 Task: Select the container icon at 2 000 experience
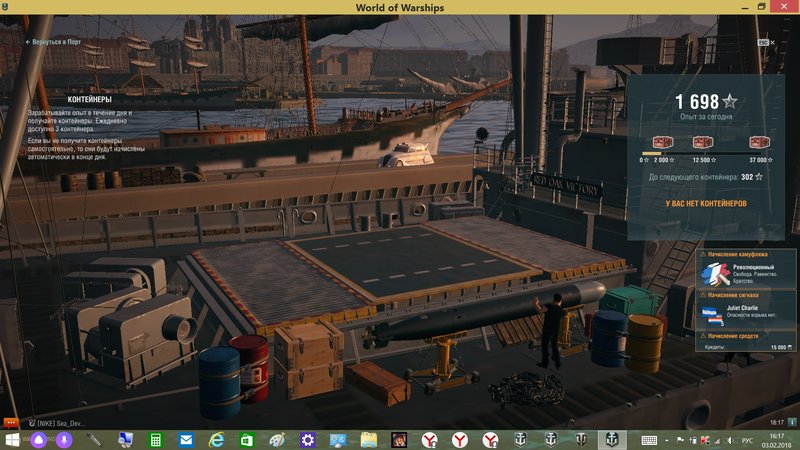tap(663, 142)
